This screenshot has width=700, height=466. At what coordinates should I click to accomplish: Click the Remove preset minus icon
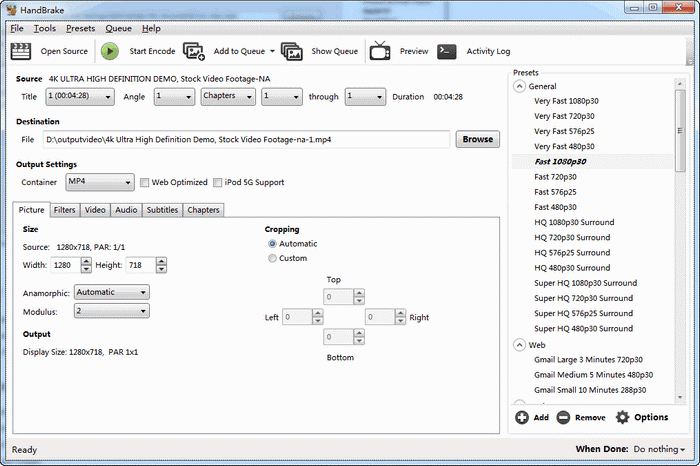(563, 417)
